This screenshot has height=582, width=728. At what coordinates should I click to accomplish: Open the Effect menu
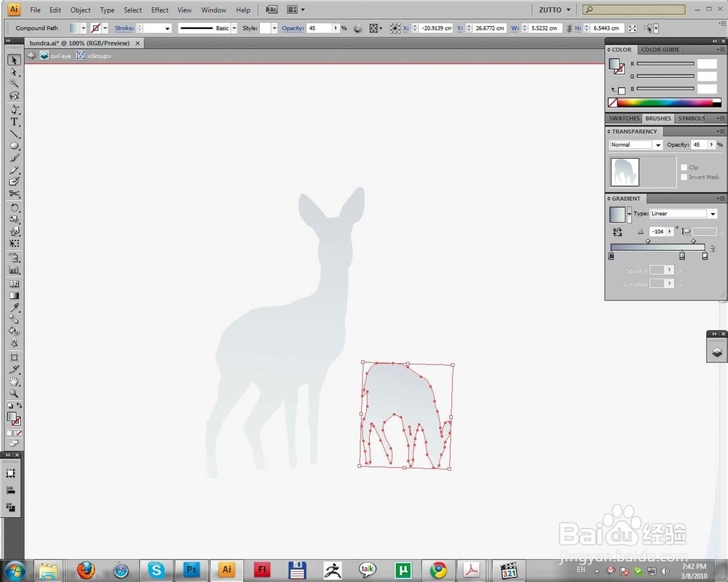[159, 9]
